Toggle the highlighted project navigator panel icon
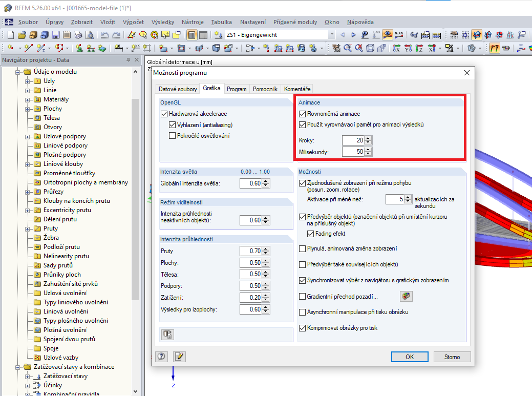Image resolution: width=532 pixels, height=396 pixels. click(191, 35)
